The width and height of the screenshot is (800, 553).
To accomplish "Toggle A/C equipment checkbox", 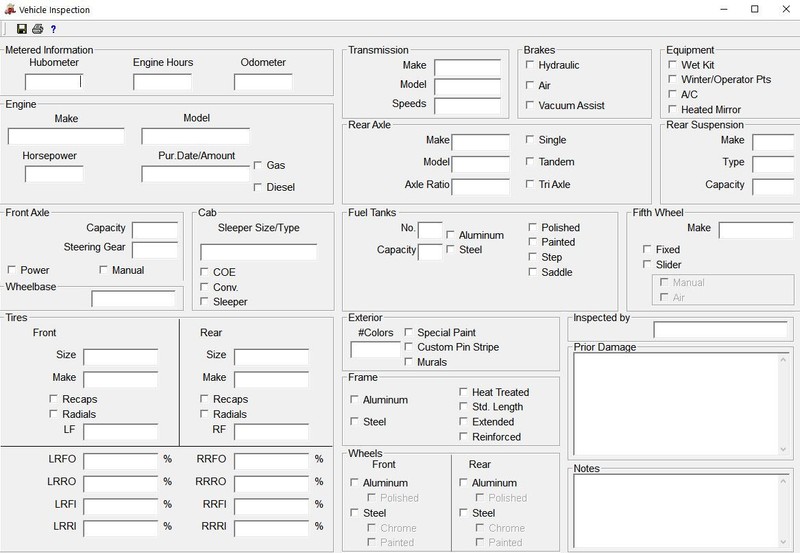I will (672, 94).
